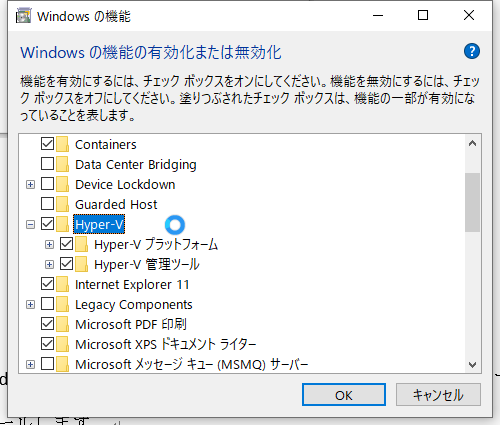Collapse the Hyper-V tree node
Screen dimensions: 500x425
point(30,225)
